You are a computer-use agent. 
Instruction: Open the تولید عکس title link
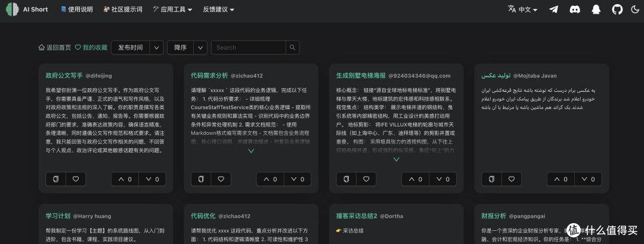pos(496,76)
